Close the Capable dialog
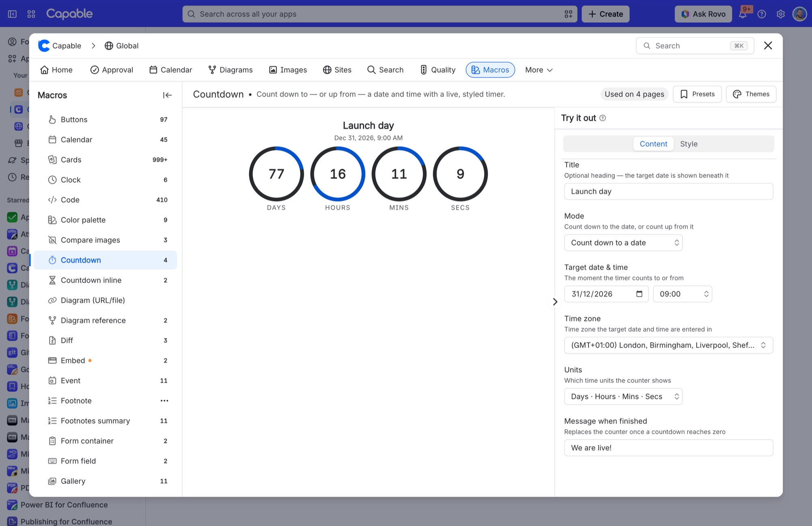812x526 pixels. click(x=768, y=45)
